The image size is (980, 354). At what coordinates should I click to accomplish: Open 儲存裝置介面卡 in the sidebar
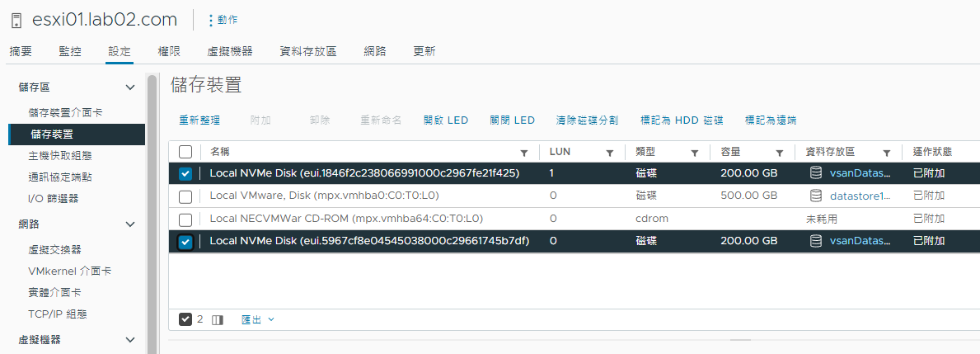tap(66, 113)
